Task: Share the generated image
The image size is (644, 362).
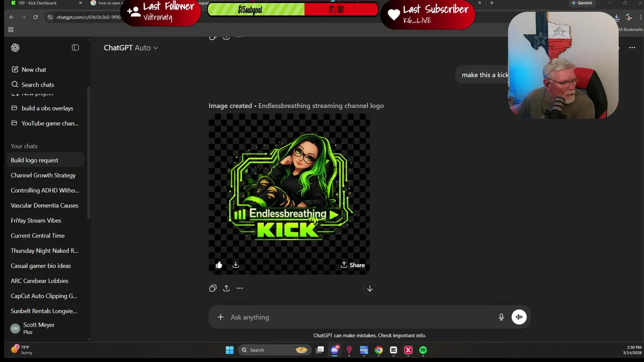Action: pos(353,265)
